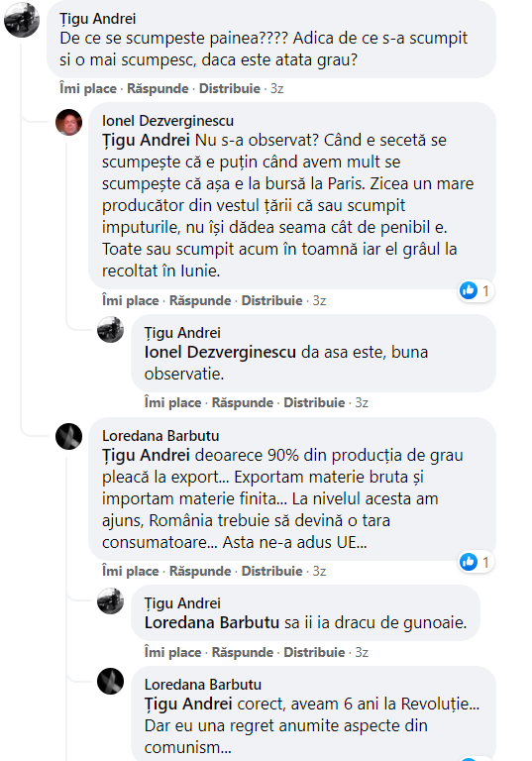Like the 'sa ii ia dracu' reply
532x761 pixels.
pyautogui.click(x=172, y=652)
